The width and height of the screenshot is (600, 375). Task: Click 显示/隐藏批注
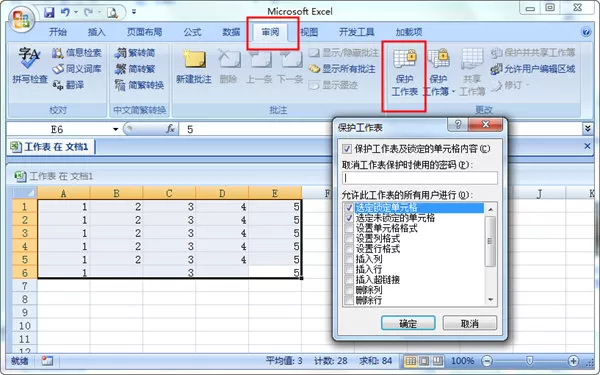click(x=343, y=53)
